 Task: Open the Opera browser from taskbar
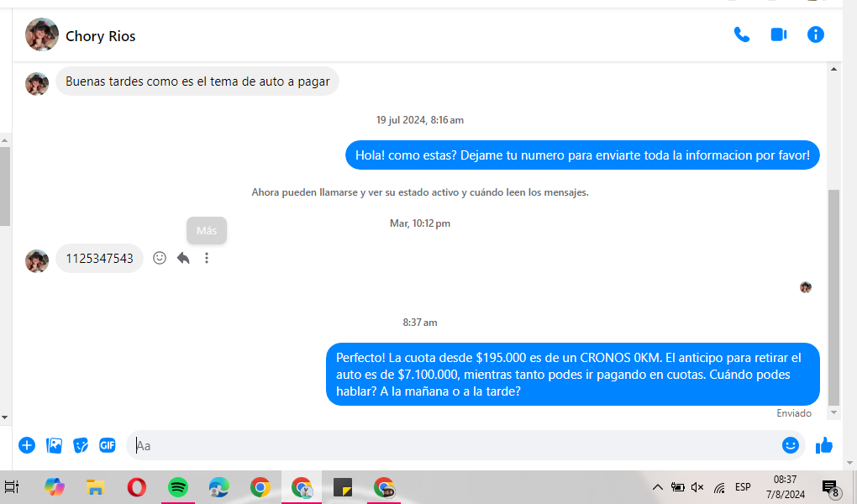click(137, 487)
